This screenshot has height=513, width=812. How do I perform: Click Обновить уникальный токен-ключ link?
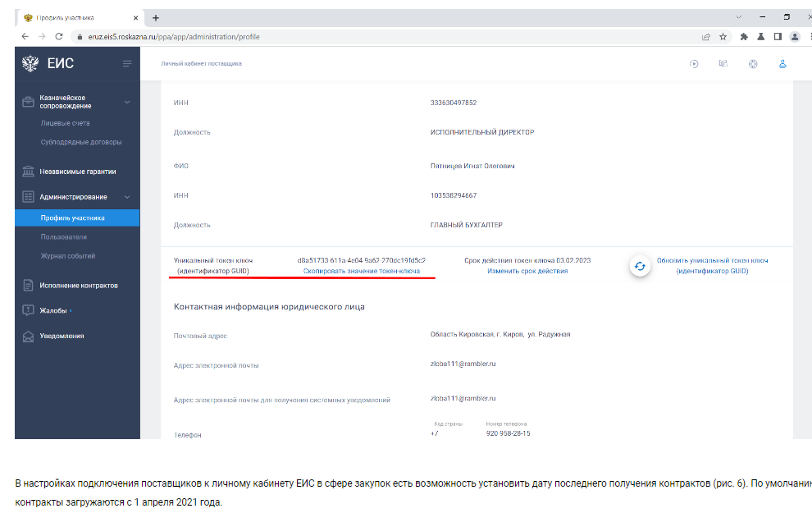pos(712,266)
